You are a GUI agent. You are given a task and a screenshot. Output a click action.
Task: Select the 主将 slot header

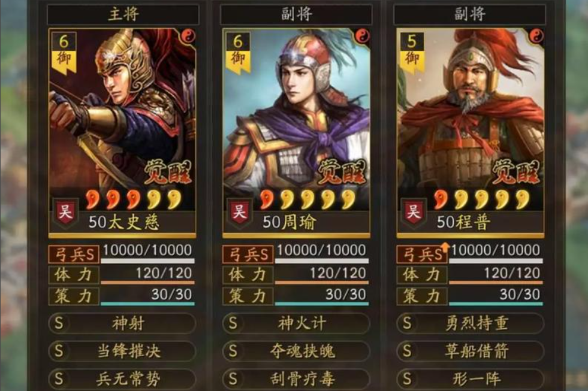(123, 14)
